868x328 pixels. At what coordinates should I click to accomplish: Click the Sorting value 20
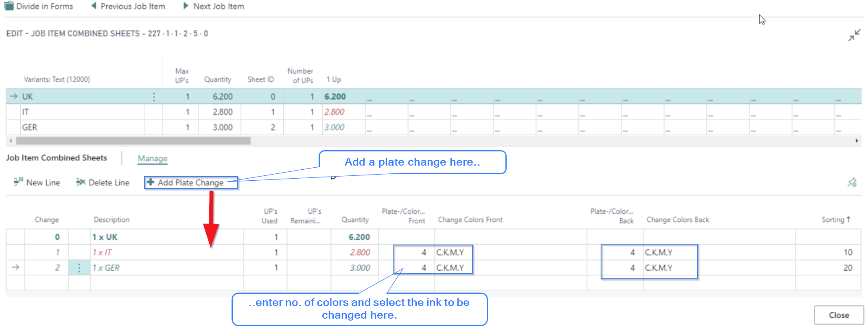pyautogui.click(x=848, y=268)
